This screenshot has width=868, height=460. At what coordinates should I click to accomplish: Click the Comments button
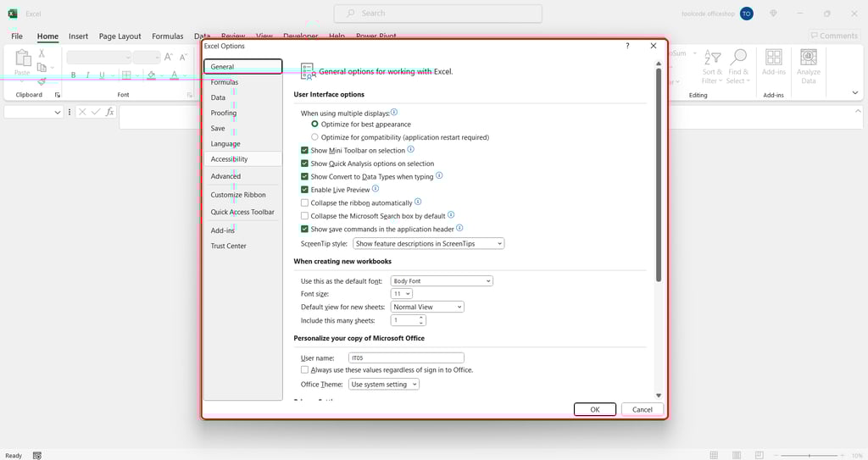click(x=834, y=36)
